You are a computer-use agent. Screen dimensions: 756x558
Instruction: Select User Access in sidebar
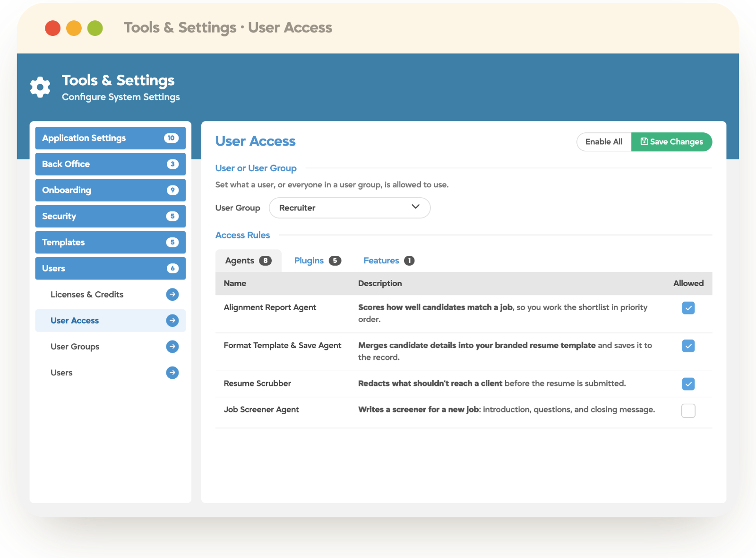[111, 321]
